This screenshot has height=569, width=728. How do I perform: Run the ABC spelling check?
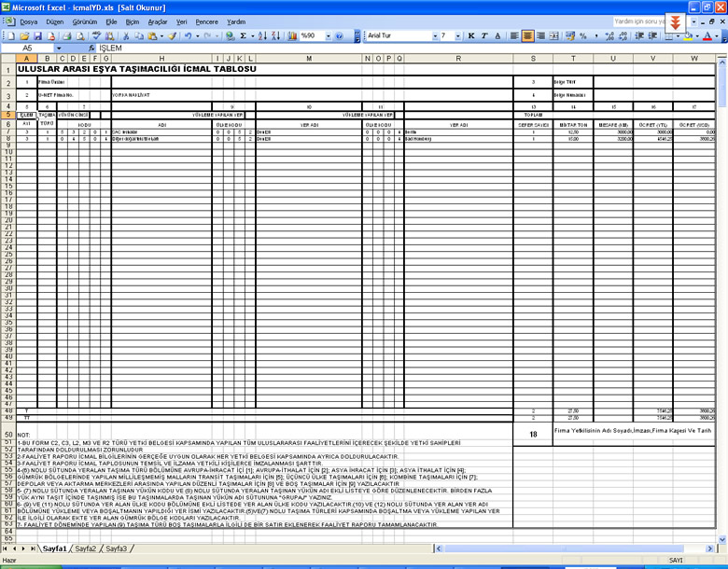coord(96,35)
